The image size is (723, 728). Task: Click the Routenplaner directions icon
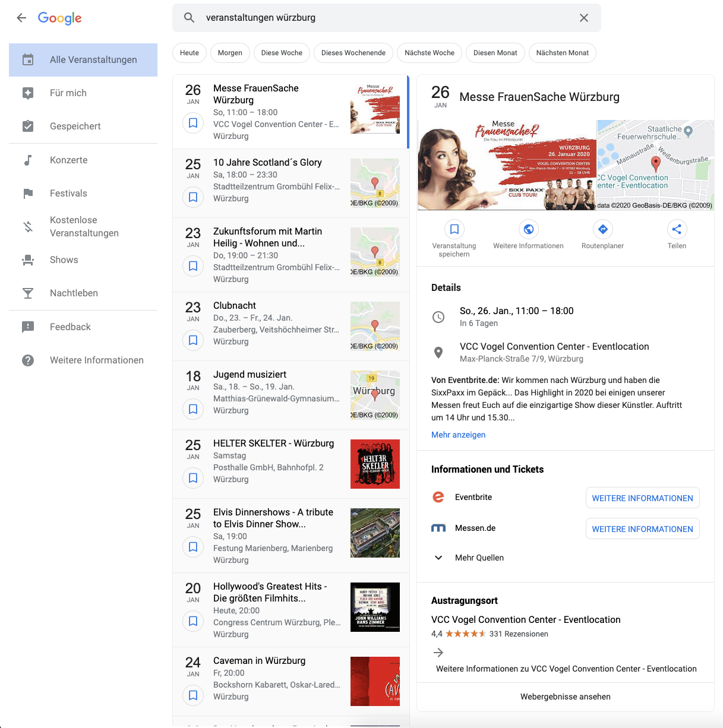tap(603, 229)
